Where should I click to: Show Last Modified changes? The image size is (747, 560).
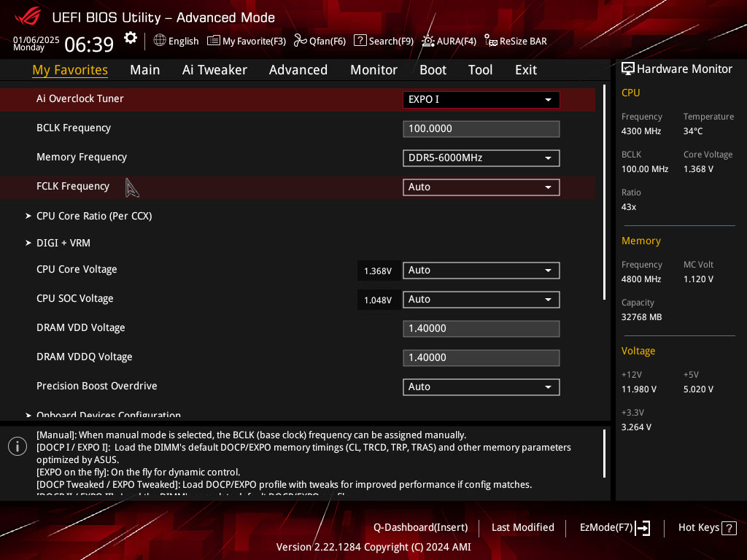522,528
